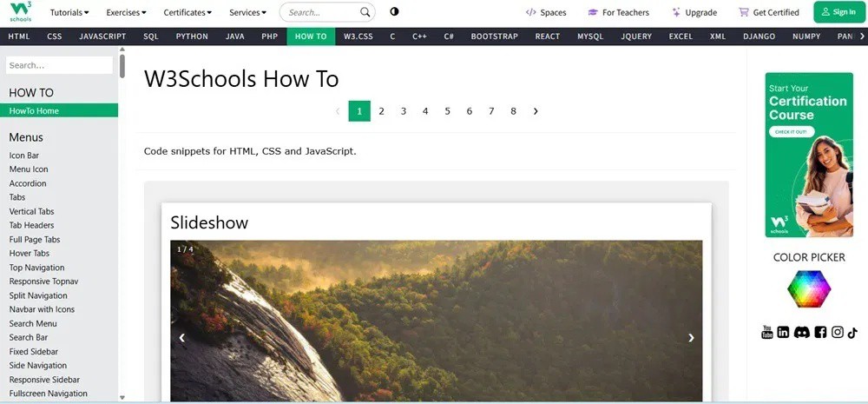868x404 pixels.
Task: Open Search Bar in sidebar
Action: coord(29,337)
